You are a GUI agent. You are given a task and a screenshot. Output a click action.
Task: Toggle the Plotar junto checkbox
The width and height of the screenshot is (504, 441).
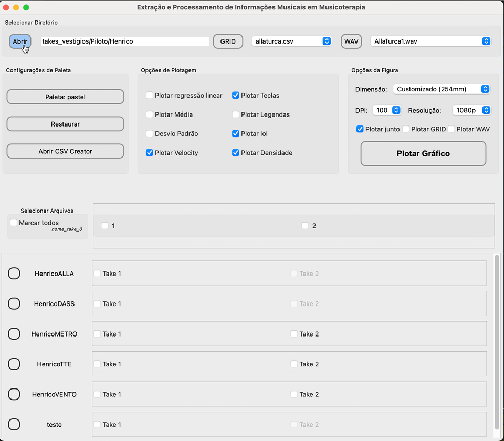(360, 129)
